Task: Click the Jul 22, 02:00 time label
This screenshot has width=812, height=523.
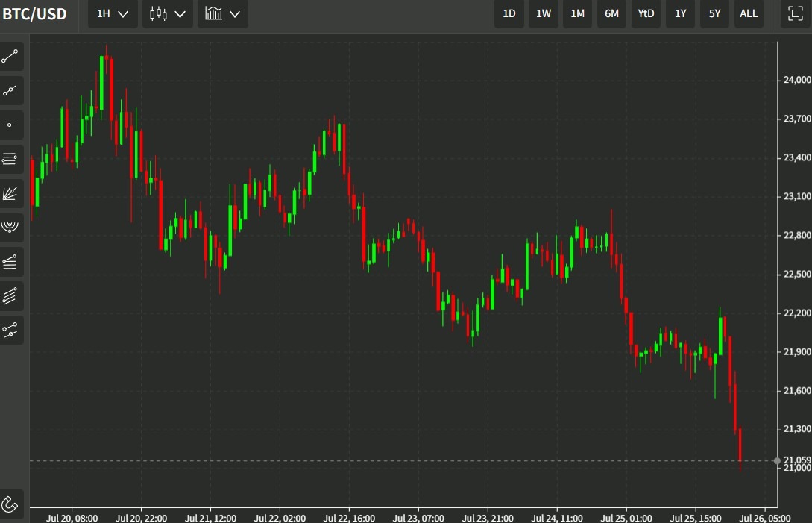Action: [x=280, y=518]
